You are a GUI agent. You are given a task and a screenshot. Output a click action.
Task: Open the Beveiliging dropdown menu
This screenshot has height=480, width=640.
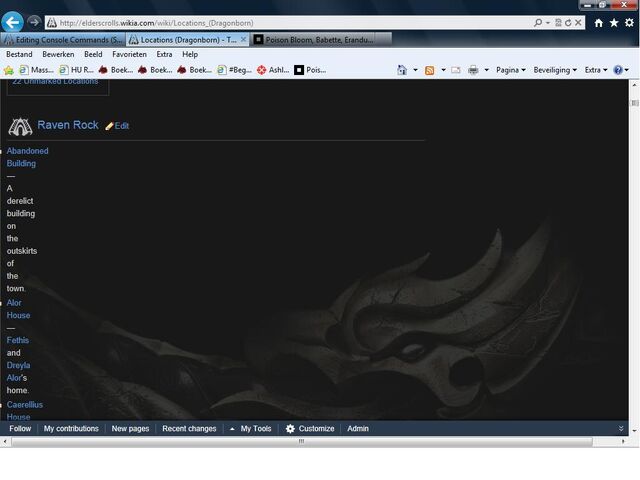(555, 70)
